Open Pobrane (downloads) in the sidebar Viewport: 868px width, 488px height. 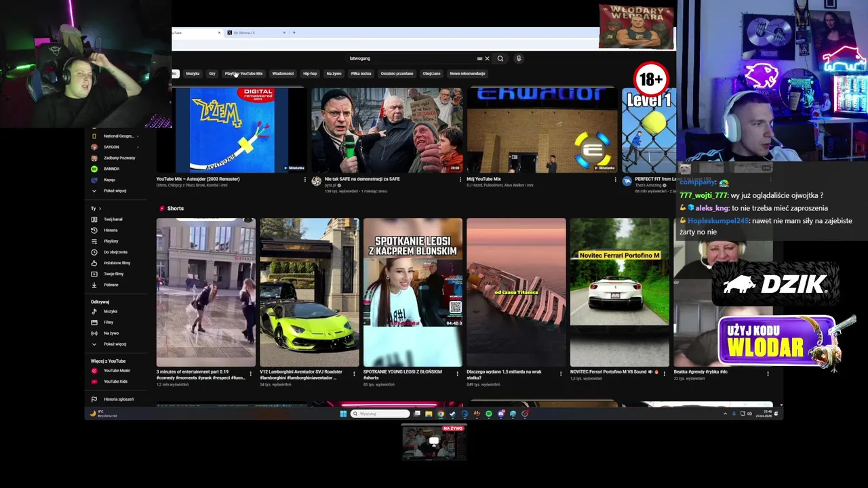point(111,285)
